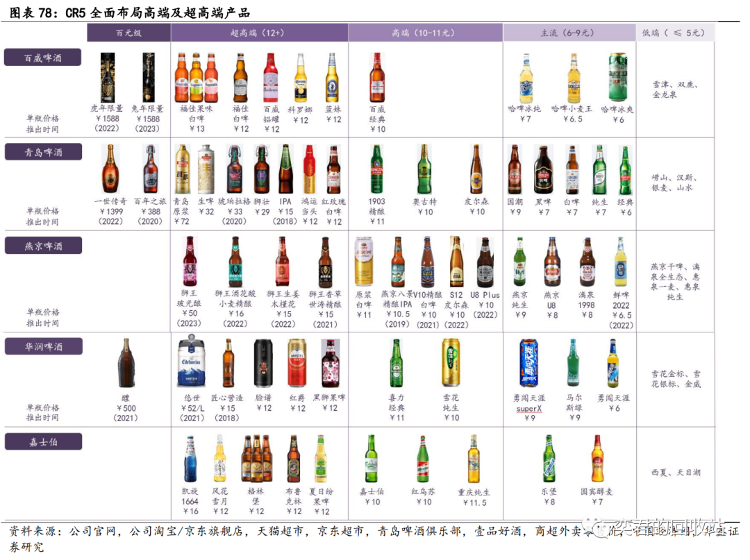Select the 乐堡 green bottle image
This screenshot has height=560, width=750.
[x=549, y=459]
